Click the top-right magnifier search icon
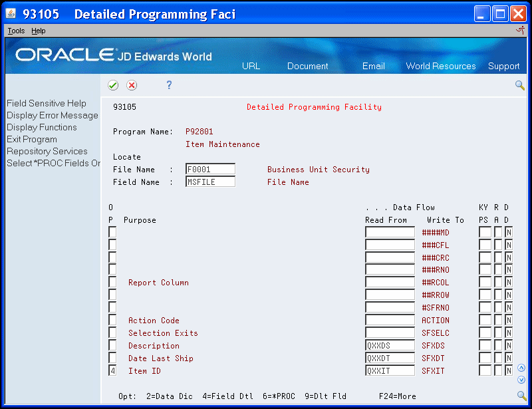532x409 pixels. (x=520, y=85)
